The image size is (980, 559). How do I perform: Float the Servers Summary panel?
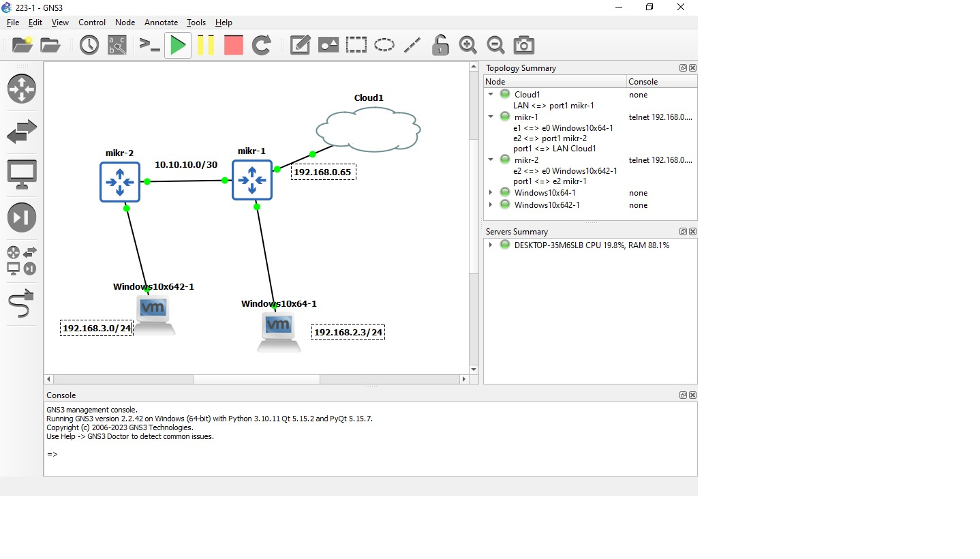(x=683, y=232)
